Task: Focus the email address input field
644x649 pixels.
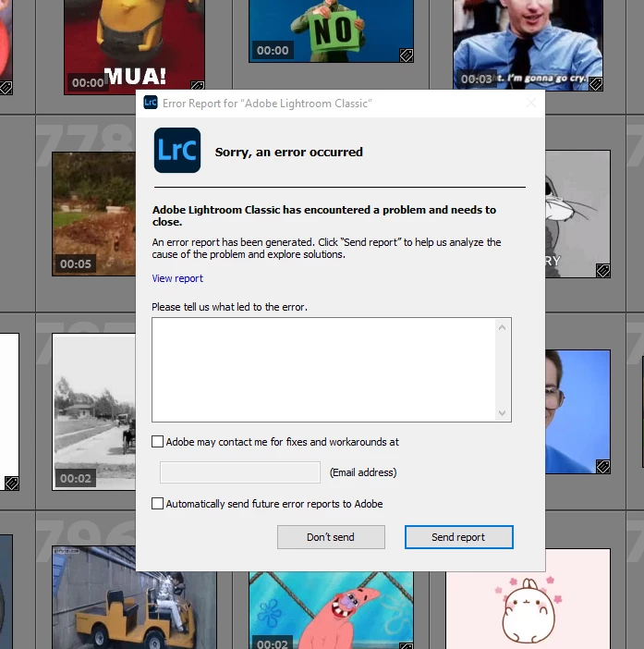Action: click(x=240, y=472)
